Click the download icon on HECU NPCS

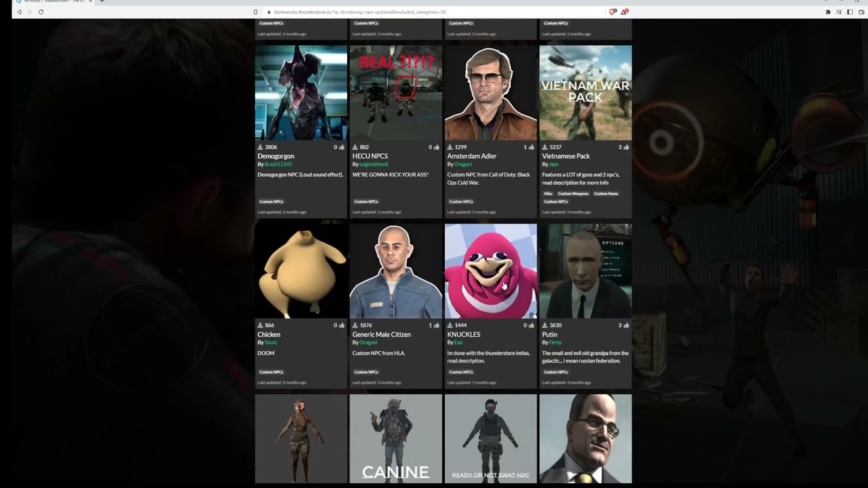point(355,146)
